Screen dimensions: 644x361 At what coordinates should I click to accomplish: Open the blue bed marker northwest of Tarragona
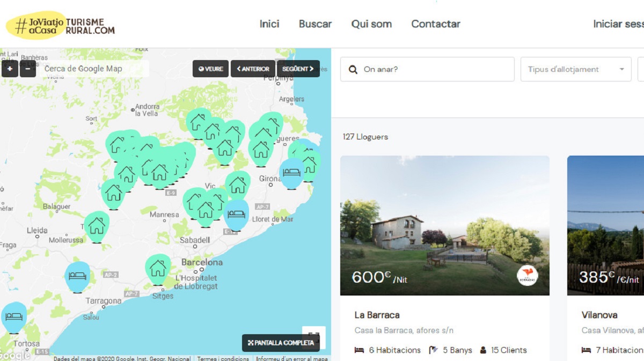tap(78, 276)
